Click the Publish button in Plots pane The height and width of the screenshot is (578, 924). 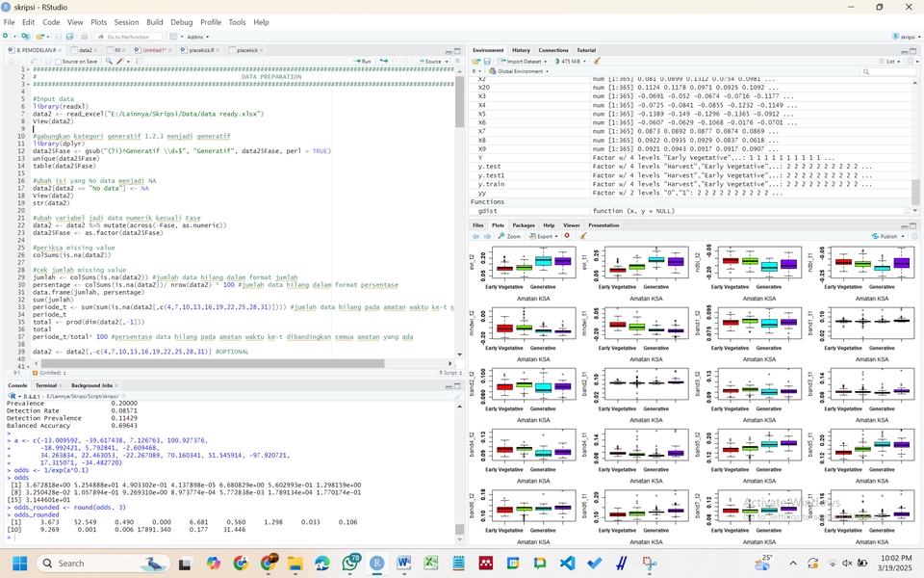(885, 236)
